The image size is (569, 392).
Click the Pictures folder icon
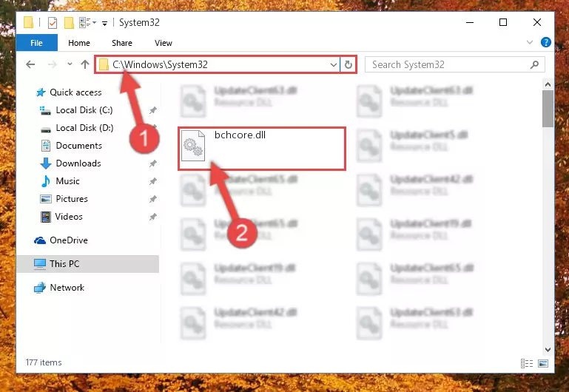point(46,199)
